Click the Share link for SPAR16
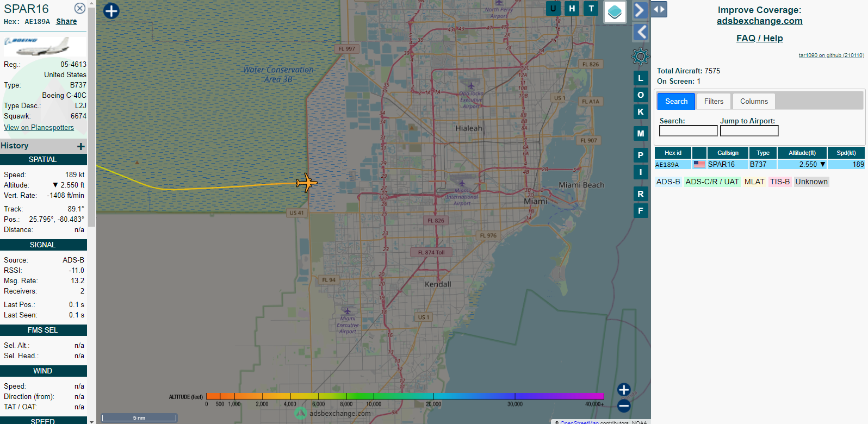 [x=66, y=21]
